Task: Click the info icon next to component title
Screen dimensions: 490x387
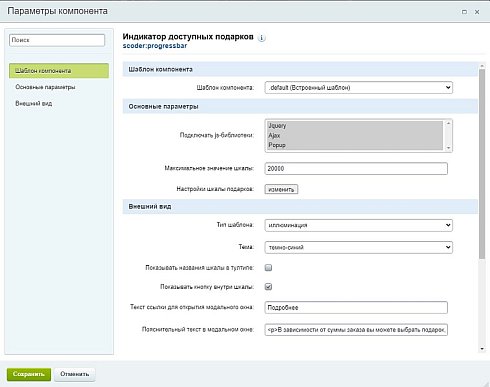Action: (262, 38)
